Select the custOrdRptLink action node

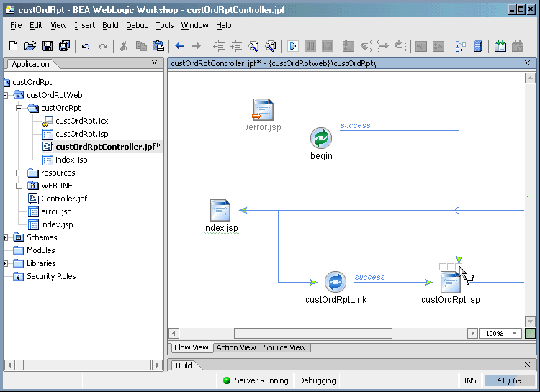click(x=335, y=282)
